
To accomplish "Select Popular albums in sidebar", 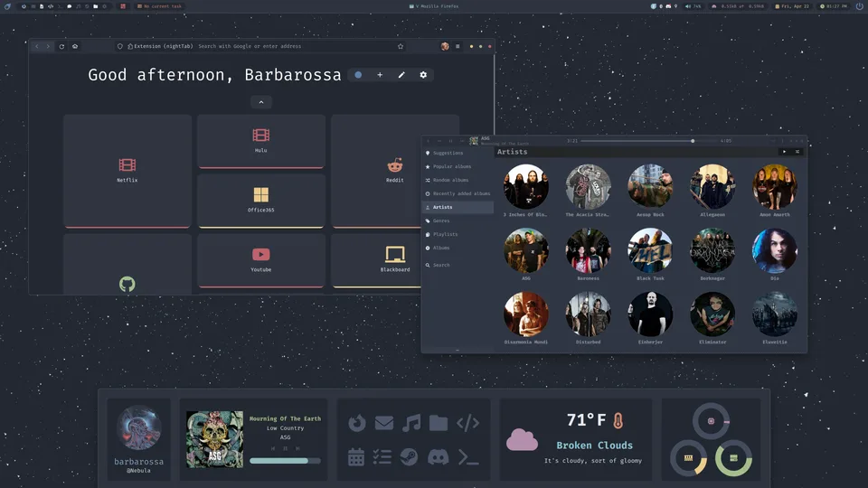I will pyautogui.click(x=458, y=166).
